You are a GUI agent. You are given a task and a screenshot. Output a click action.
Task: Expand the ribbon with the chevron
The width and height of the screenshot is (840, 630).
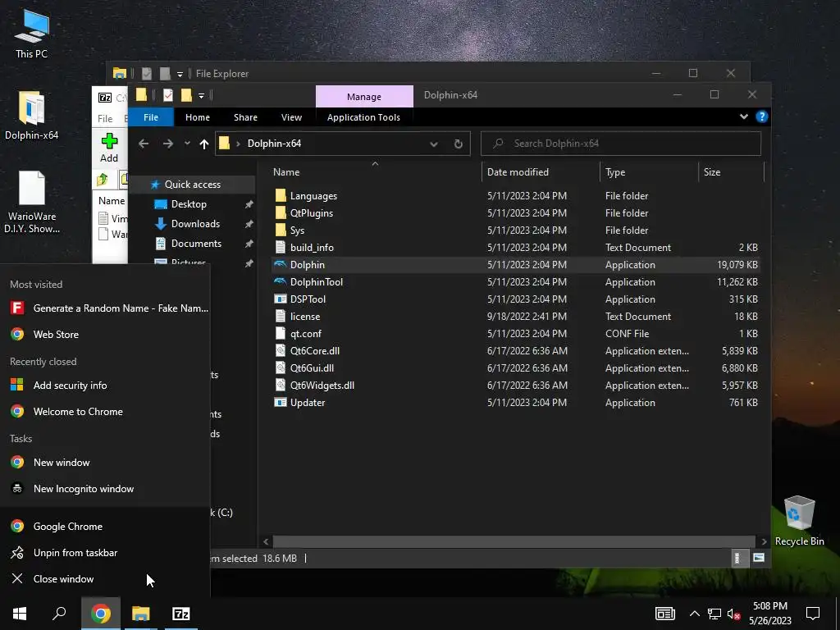tap(743, 116)
